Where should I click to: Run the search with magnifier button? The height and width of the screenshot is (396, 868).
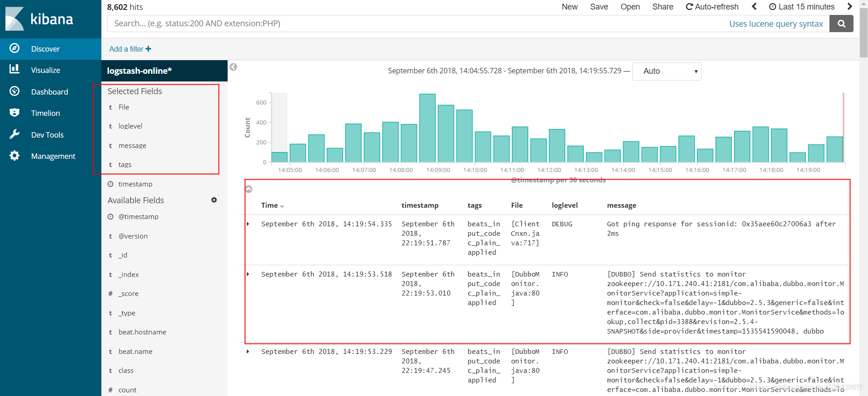point(841,24)
